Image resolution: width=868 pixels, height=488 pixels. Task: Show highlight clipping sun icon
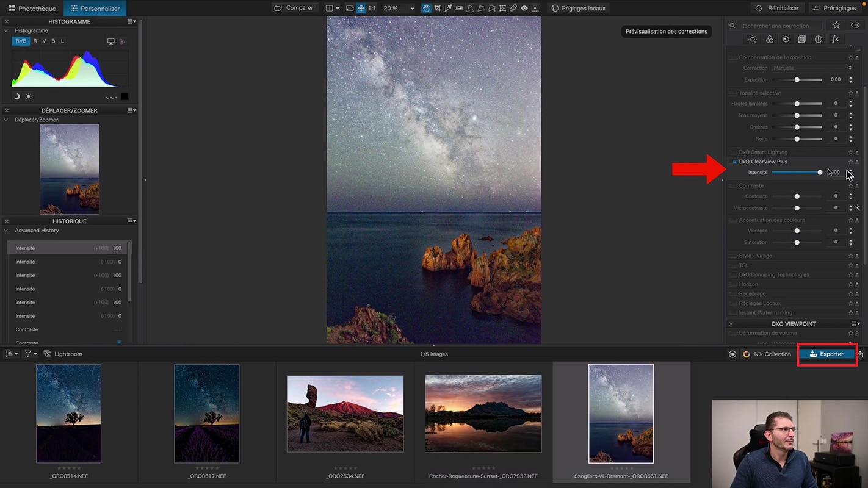click(28, 96)
